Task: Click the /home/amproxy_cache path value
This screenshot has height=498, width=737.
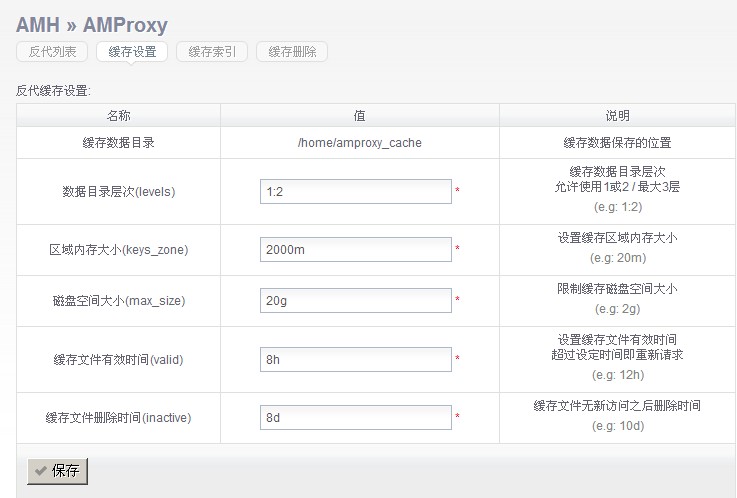Action: point(359,143)
